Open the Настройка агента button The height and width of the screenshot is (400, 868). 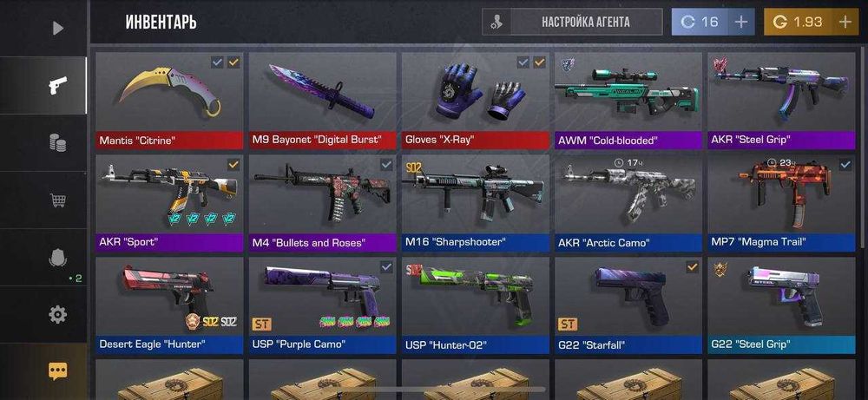[x=586, y=23]
